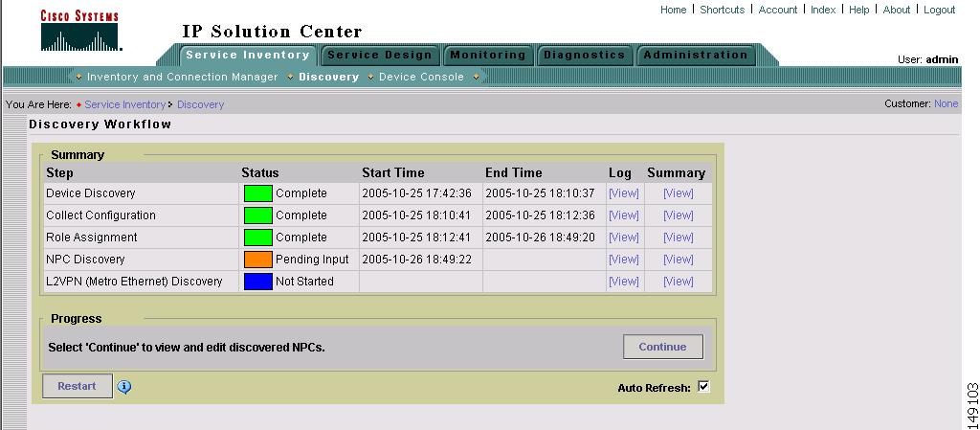Image resolution: width=980 pixels, height=430 pixels.
Task: Open the Monitoring tab
Action: pos(488,55)
